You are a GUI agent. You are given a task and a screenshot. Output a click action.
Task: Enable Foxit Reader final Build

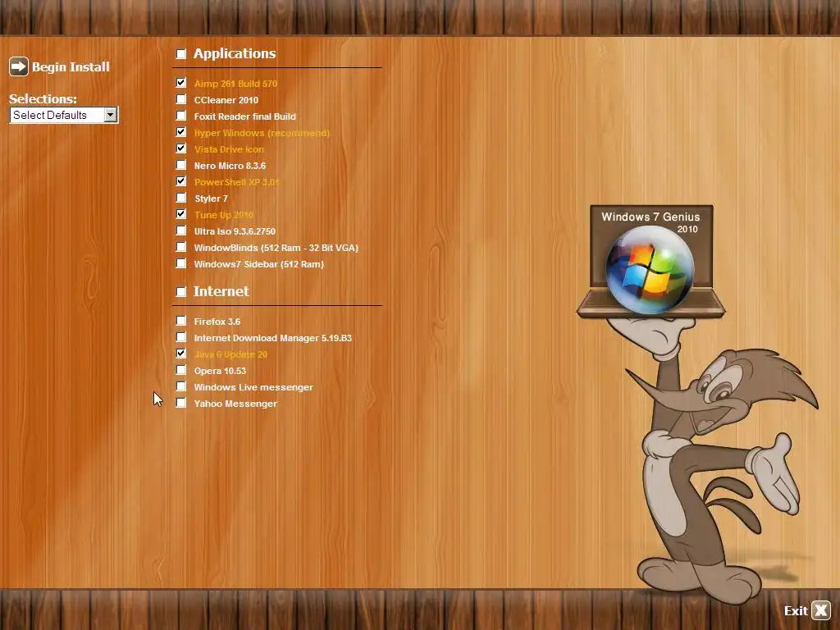pyautogui.click(x=181, y=116)
